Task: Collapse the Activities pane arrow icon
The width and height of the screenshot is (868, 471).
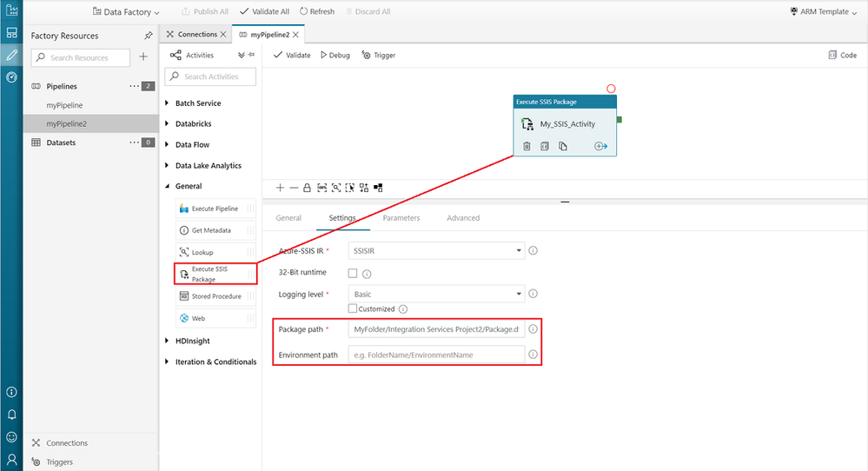Action: (251, 55)
